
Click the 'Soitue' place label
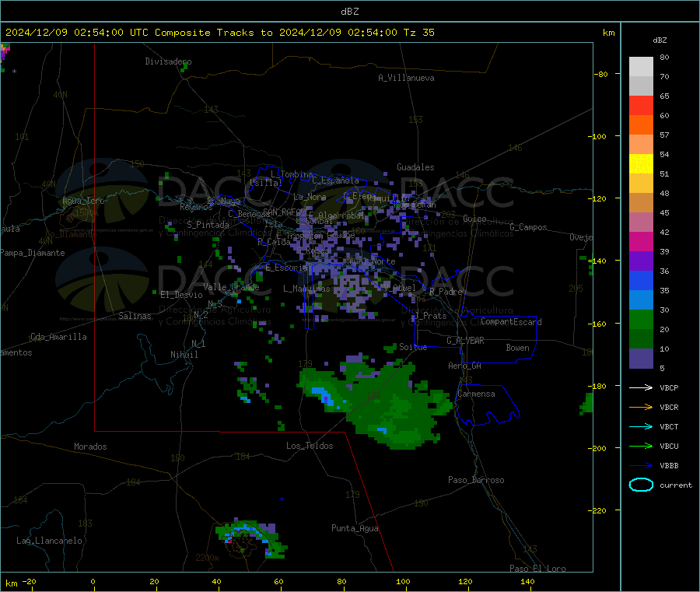[413, 347]
